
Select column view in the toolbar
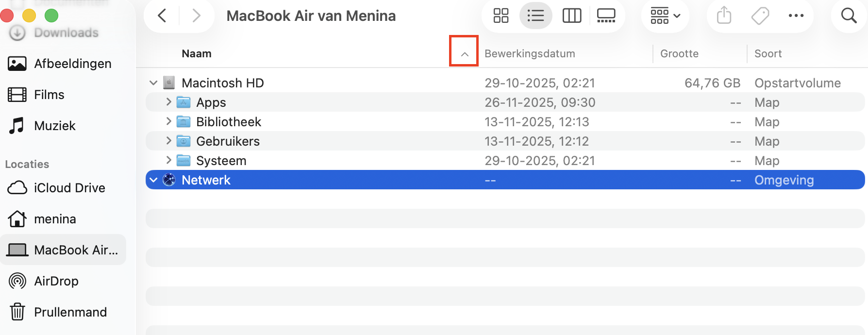pyautogui.click(x=571, y=15)
